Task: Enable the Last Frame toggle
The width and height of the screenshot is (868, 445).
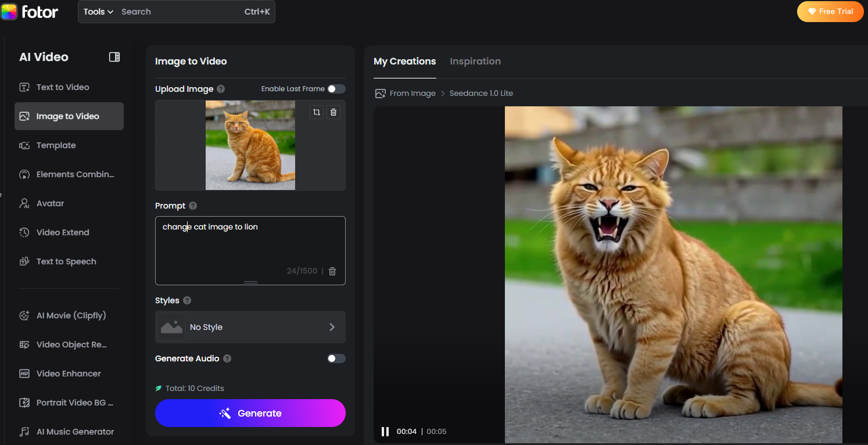Action: (336, 89)
